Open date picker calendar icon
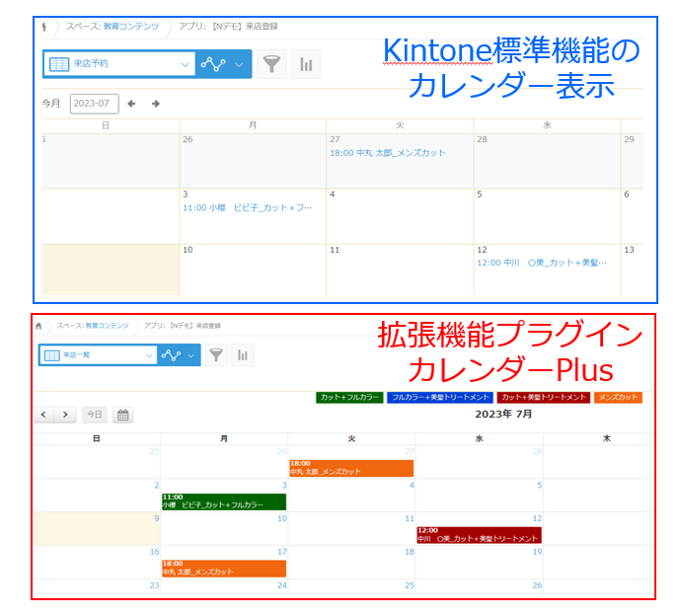 [123, 415]
